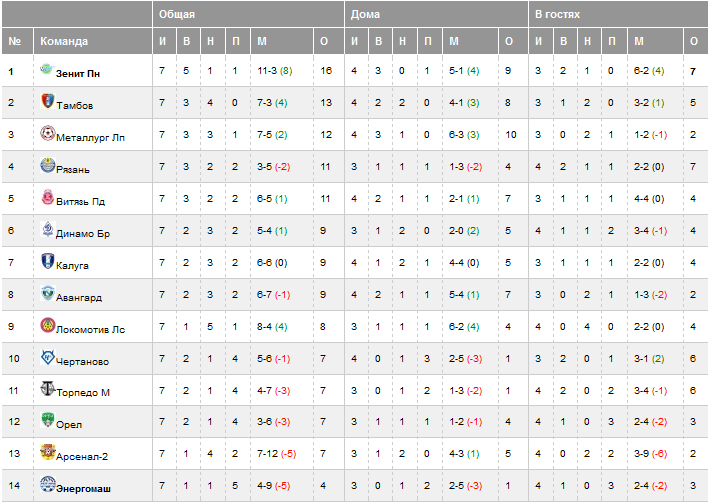Click the № column header
The width and height of the screenshot is (712, 504).
tap(14, 41)
